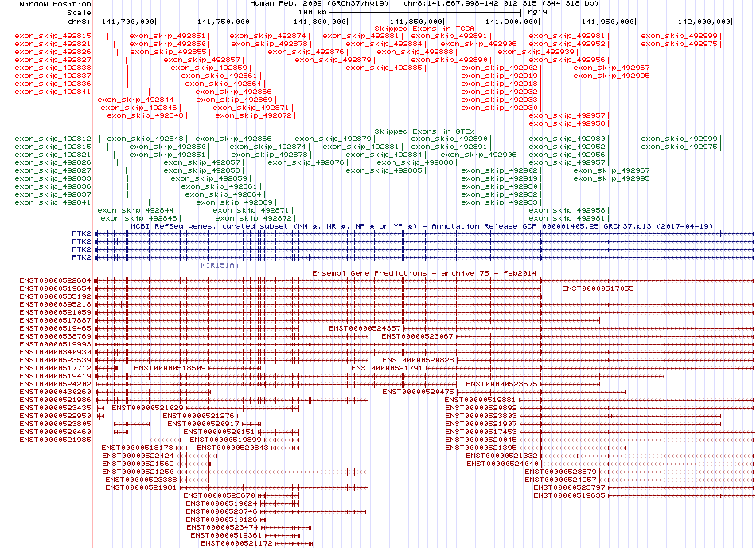Click red exon_skip_492815 label in left margin
Viewport: 756px width, 548px height.
[x=53, y=36]
